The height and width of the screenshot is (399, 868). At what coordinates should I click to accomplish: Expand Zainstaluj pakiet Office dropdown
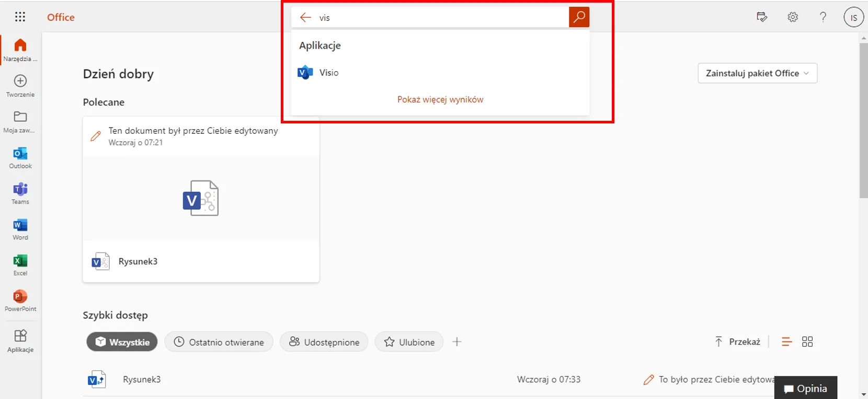pyautogui.click(x=757, y=73)
